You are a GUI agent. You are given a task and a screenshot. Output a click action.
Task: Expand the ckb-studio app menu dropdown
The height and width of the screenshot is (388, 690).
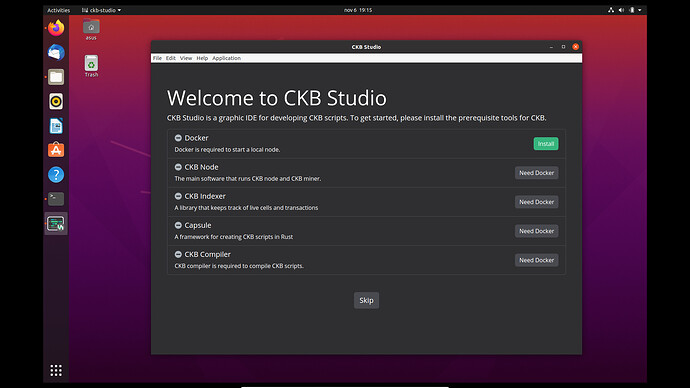pyautogui.click(x=101, y=10)
